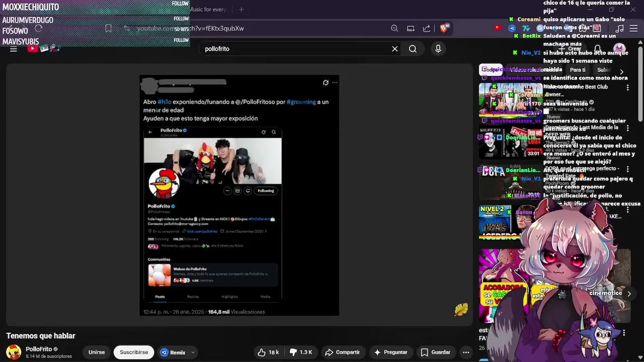This screenshot has width=644, height=362.
Task: Click the video title Tenemos que hablar
Action: click(x=41, y=336)
